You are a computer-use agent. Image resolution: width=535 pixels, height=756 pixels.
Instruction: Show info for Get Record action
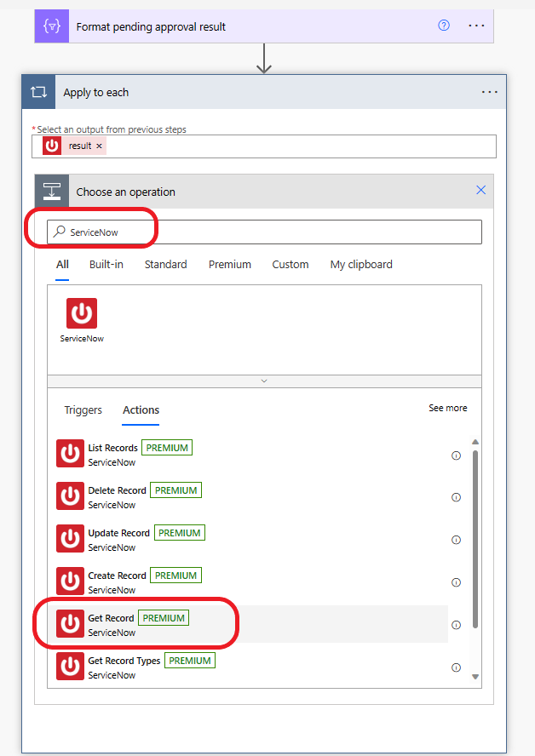(456, 625)
